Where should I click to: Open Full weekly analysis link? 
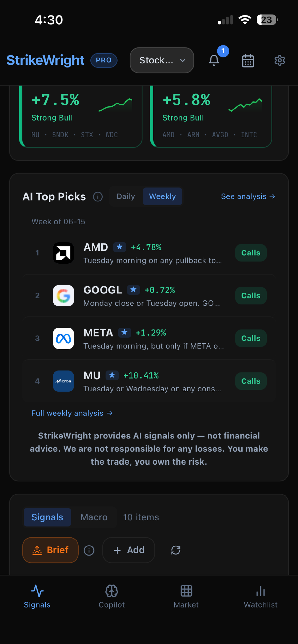click(72, 413)
